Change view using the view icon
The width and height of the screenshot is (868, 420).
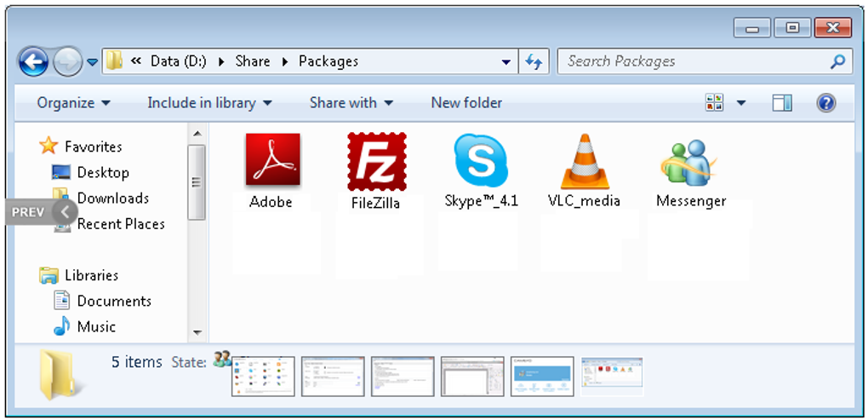coord(715,102)
